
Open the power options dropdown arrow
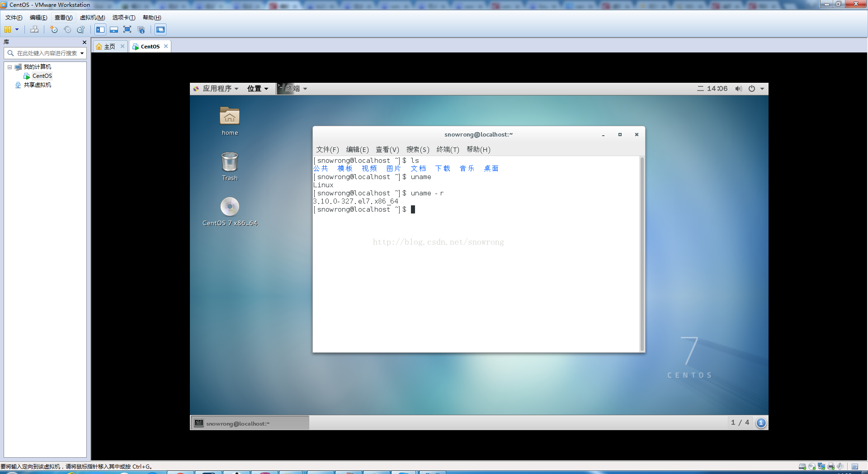17,30
